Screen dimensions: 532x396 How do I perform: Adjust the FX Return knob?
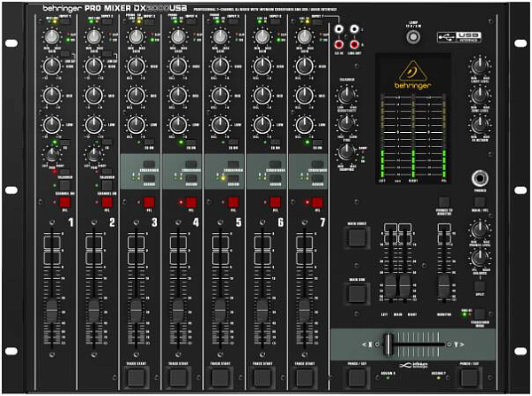point(480,125)
